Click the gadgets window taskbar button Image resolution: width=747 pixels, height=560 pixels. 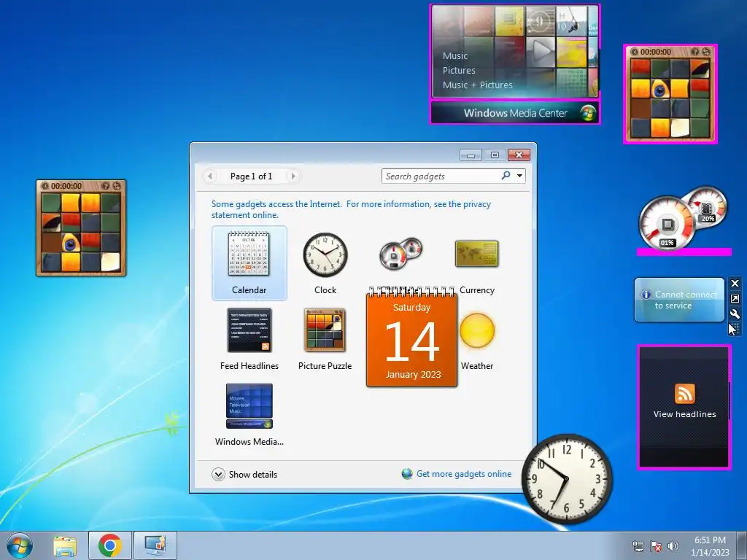coord(155,545)
